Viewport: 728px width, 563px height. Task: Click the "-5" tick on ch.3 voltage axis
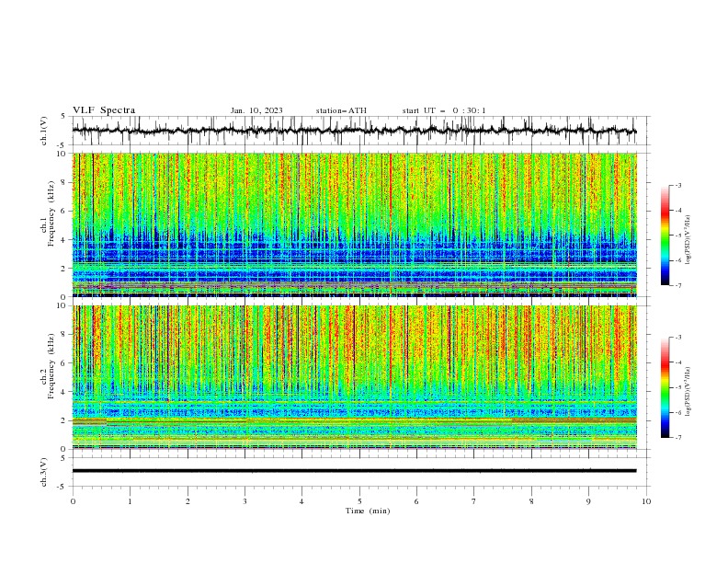(63, 487)
